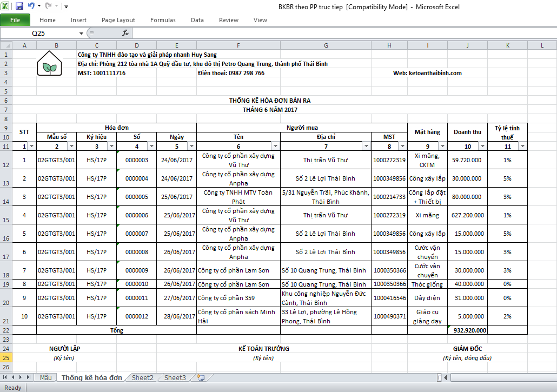Viewport: 557px width, 392px height.
Task: Select the Thóc giống item cell
Action: pyautogui.click(x=427, y=284)
